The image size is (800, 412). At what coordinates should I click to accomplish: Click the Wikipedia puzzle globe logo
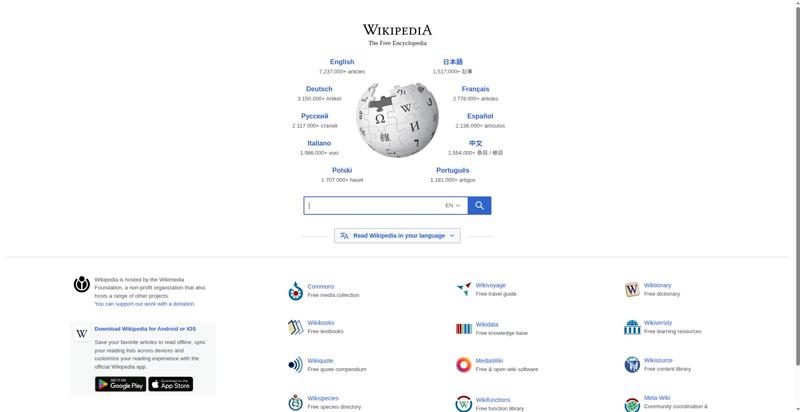397,120
